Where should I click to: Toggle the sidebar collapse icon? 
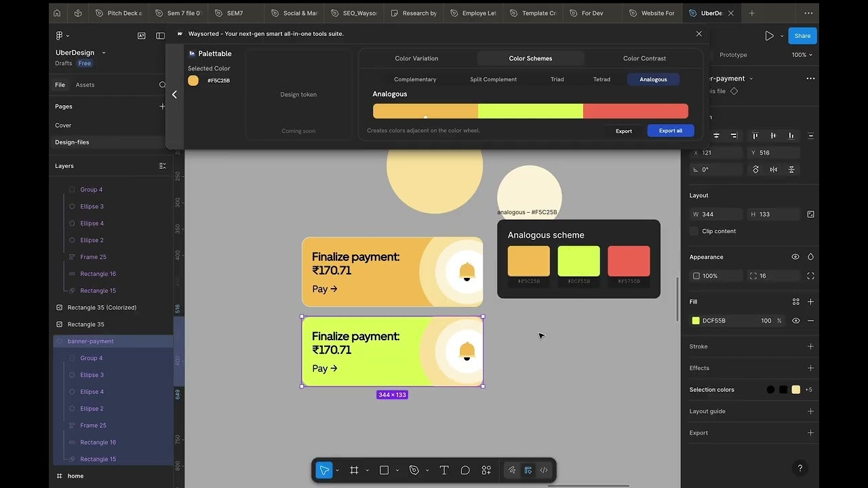pos(160,35)
